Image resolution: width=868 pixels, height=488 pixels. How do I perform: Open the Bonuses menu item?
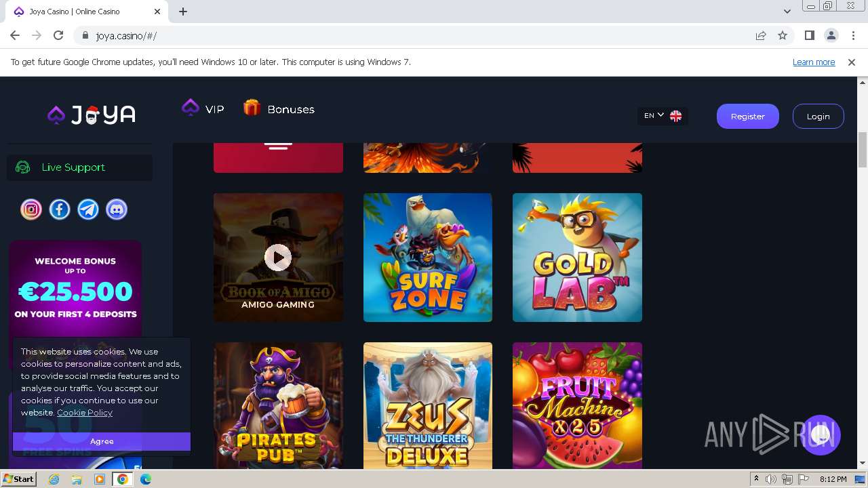279,108
